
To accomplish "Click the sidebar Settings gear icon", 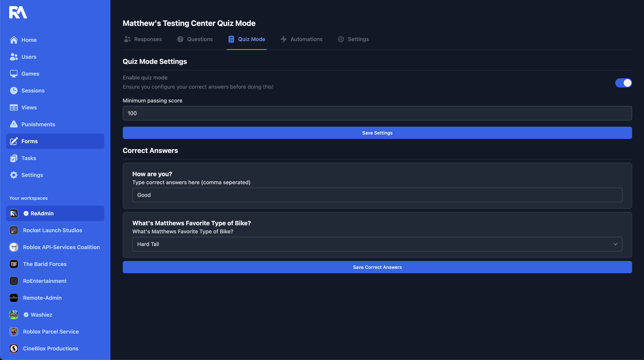I will tap(14, 175).
